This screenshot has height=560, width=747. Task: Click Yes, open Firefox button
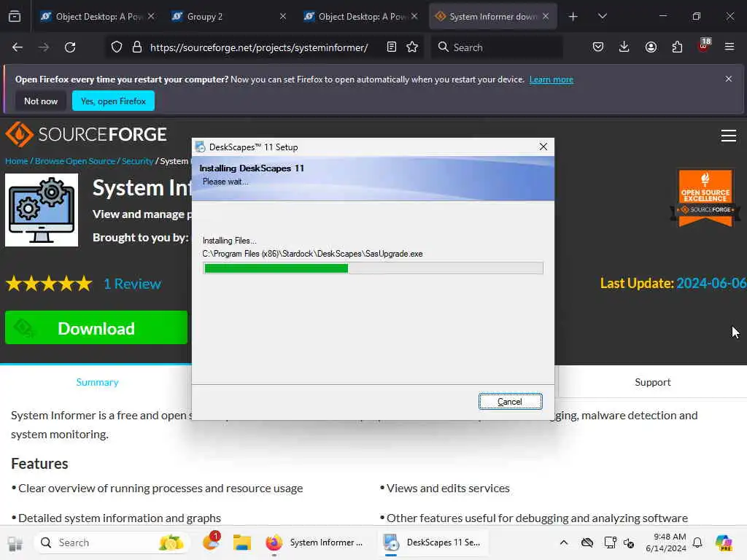(x=113, y=101)
